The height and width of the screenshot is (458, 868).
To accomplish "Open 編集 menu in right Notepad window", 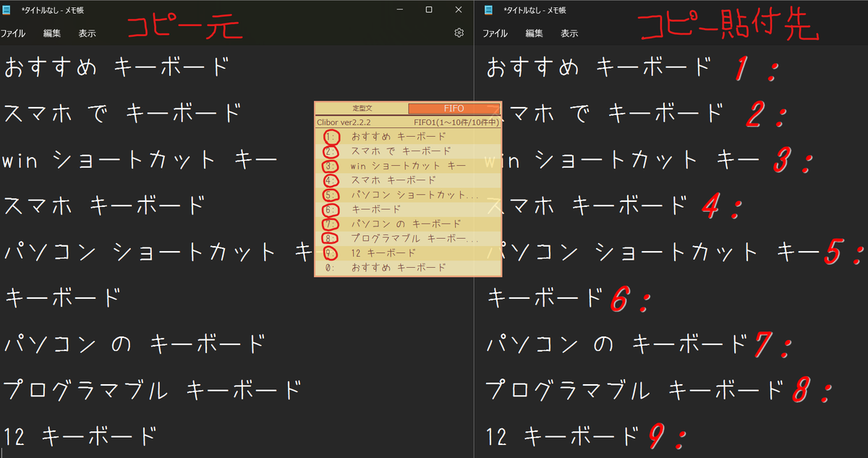I will tap(535, 33).
